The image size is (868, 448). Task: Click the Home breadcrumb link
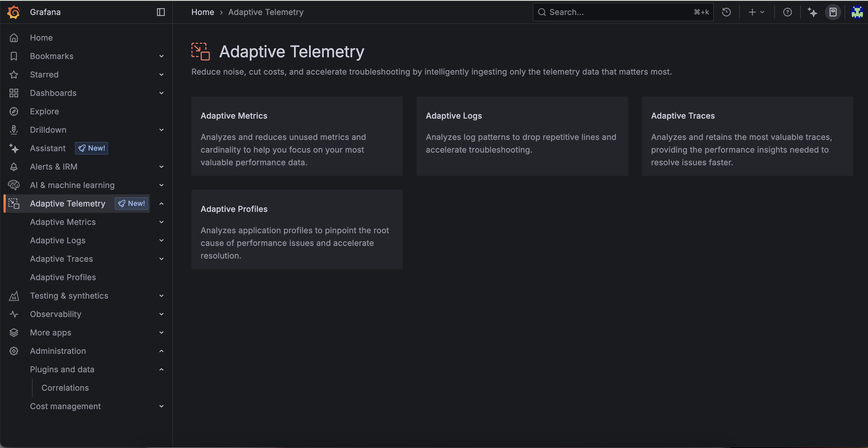click(x=202, y=12)
